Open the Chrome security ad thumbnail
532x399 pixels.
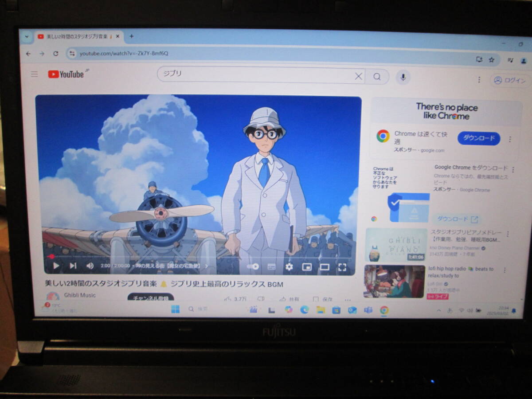401,194
